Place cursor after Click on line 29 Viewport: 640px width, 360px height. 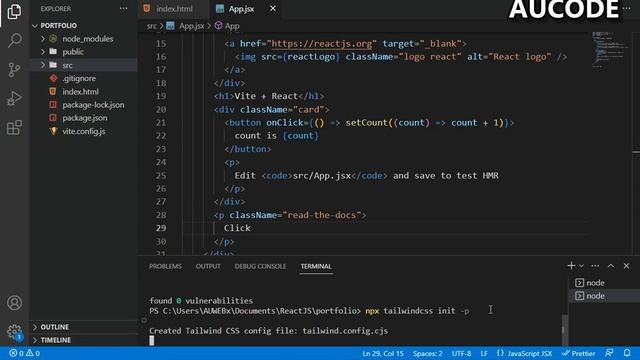tap(251, 228)
